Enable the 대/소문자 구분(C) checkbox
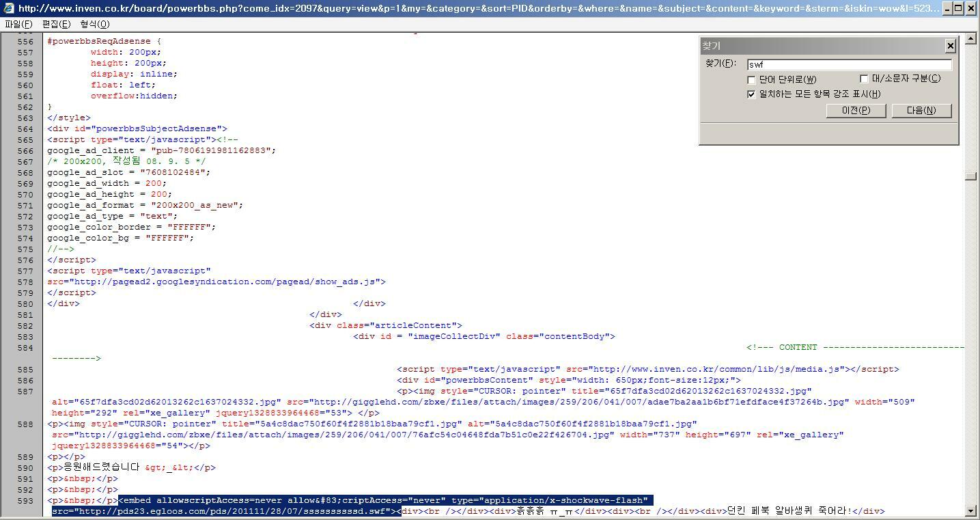 [864, 79]
